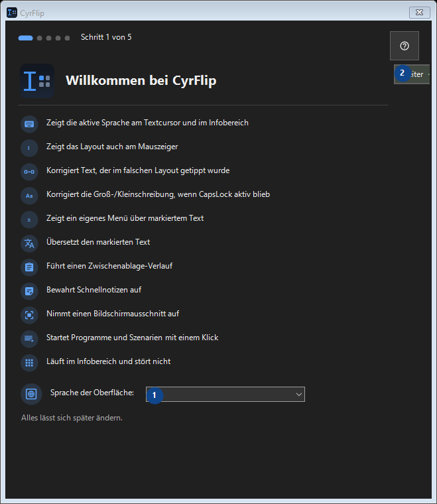The image size is (437, 504).
Task: Click the text 'Zeigt die aktive Sprache am Textcursor'
Action: (147, 123)
